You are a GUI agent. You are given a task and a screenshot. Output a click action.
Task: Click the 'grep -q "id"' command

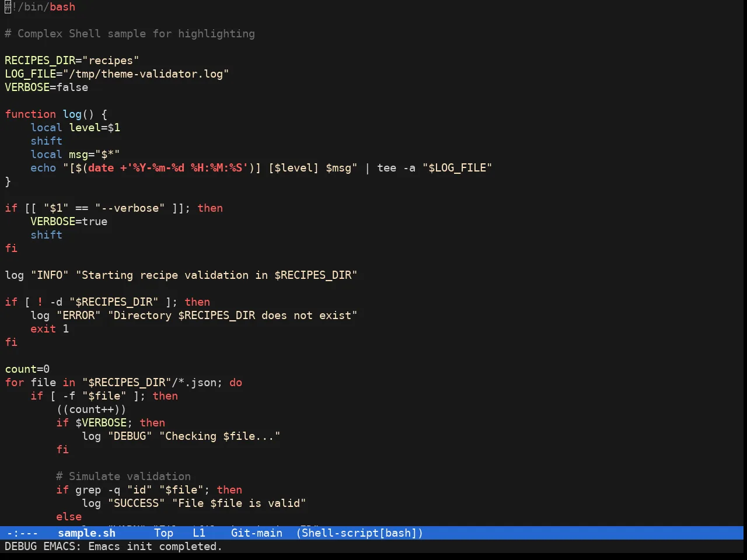point(114,490)
